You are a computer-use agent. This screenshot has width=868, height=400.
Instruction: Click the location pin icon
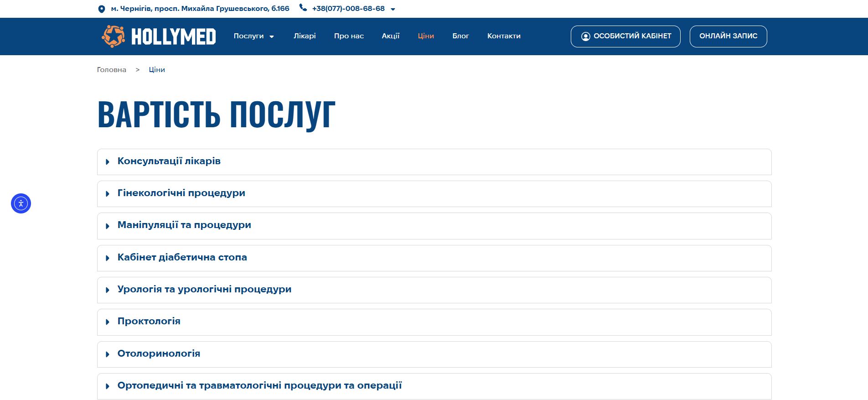101,9
